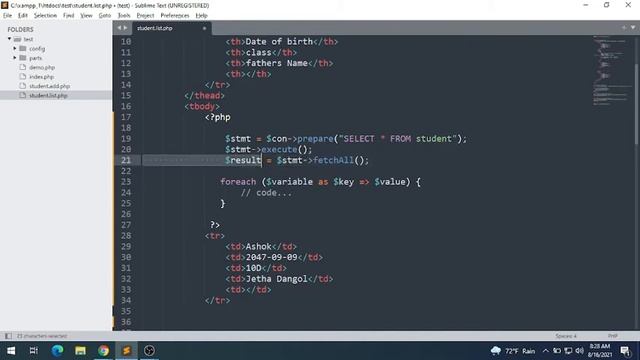Screen dimensions: 640x360
Task: Click the battery/power tray icon
Action: (x=557, y=351)
